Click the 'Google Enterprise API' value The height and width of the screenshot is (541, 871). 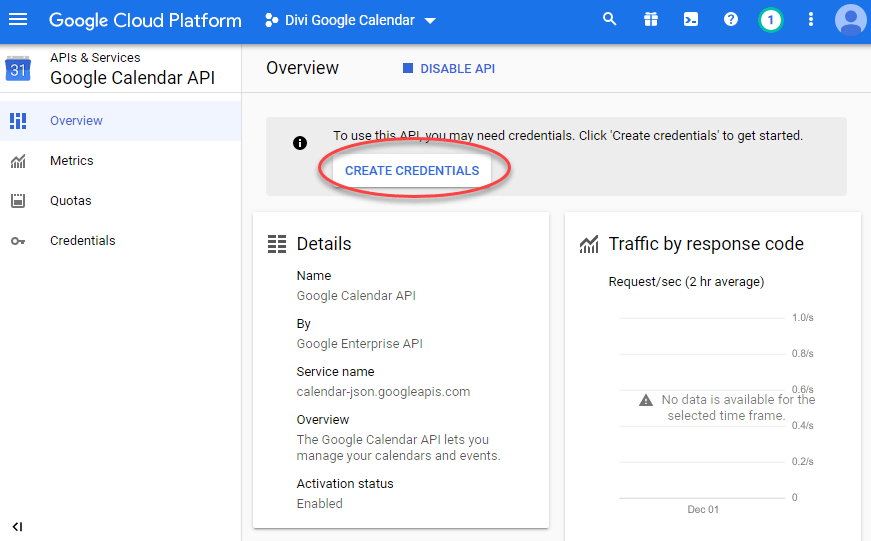359,344
